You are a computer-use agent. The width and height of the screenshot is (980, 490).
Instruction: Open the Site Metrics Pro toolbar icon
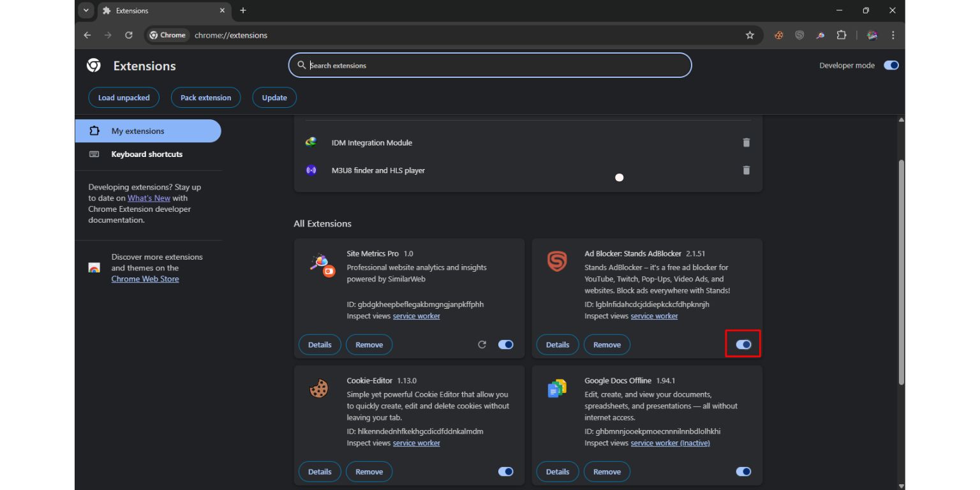(820, 35)
